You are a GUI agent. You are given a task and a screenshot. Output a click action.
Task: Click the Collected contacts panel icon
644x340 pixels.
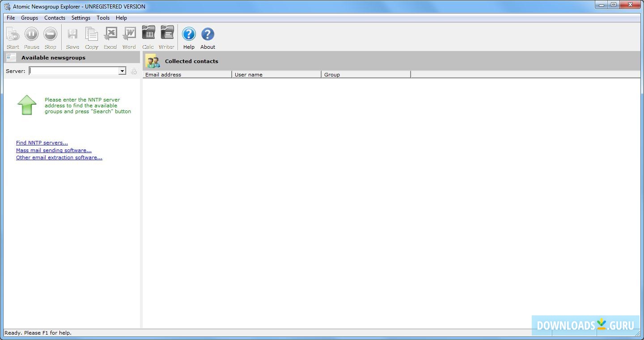tap(153, 61)
